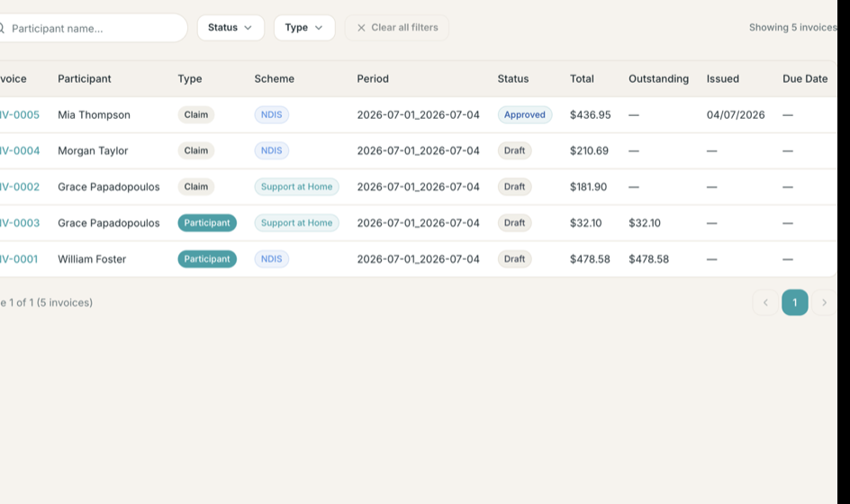Click the Participant type badge for William Foster
Screen dimensions: 850x504
point(207,259)
